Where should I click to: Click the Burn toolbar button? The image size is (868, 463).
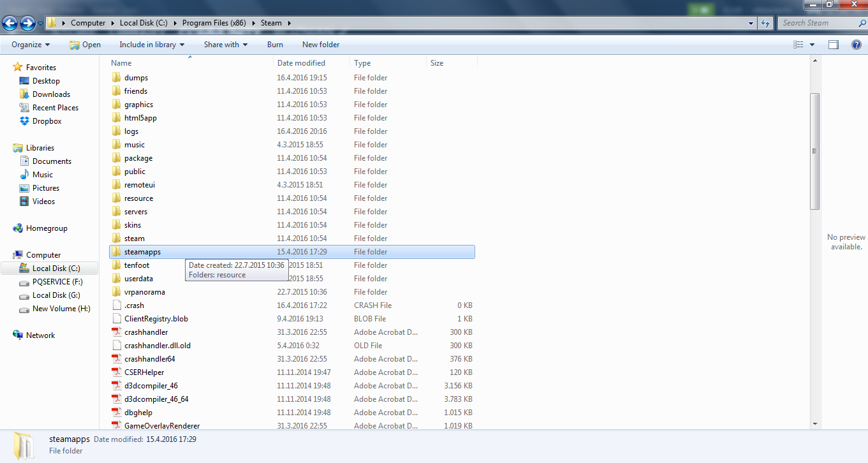275,45
